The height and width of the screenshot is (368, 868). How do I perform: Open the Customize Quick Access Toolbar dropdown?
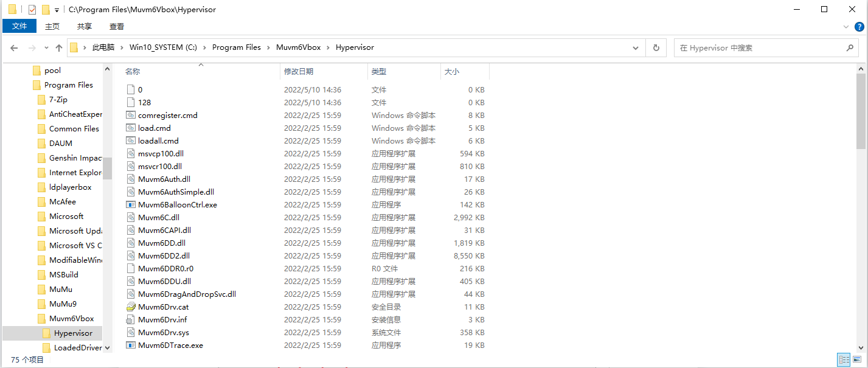tap(57, 10)
